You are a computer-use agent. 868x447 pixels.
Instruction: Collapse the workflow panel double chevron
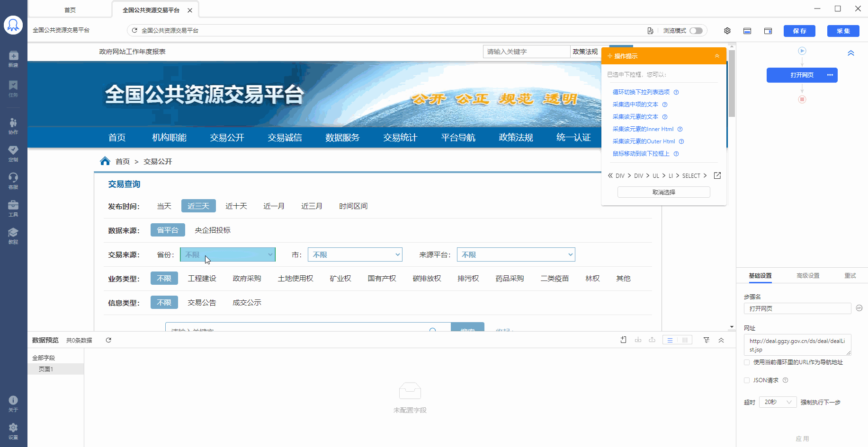pyautogui.click(x=851, y=53)
